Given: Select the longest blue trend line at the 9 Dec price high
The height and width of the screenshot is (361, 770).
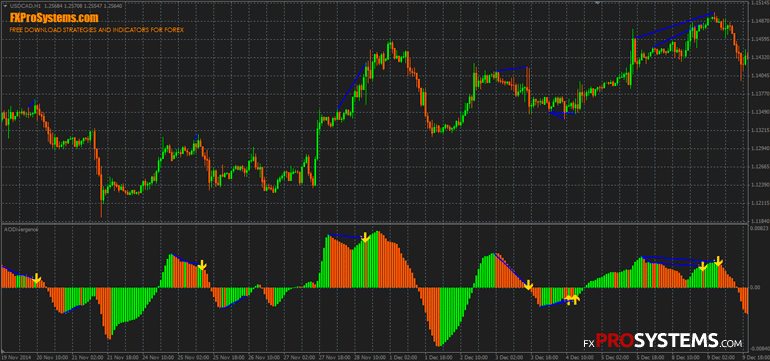Looking at the screenshot, I should pos(674,26).
